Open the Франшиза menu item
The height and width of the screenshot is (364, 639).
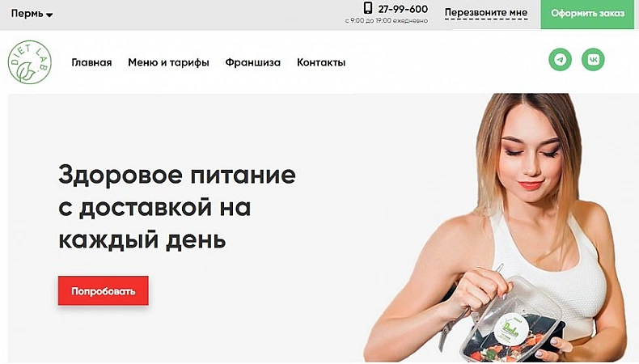(252, 62)
